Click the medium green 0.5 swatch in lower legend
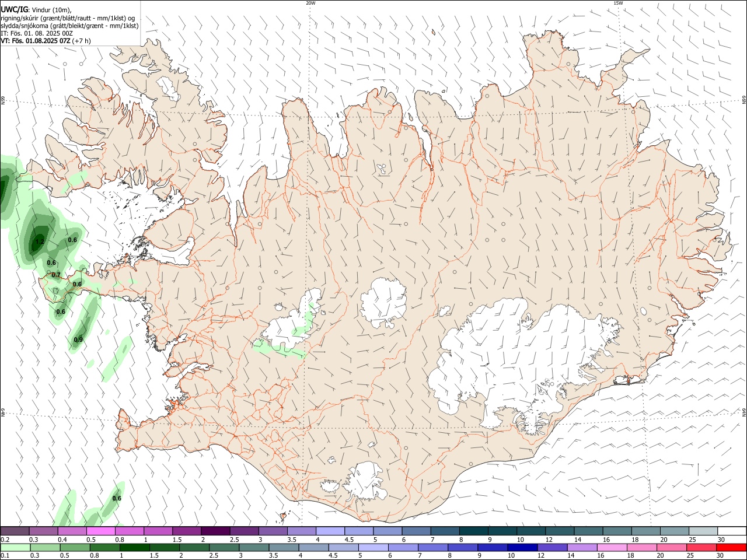Screen dimensions: 747x560 click(x=75, y=547)
